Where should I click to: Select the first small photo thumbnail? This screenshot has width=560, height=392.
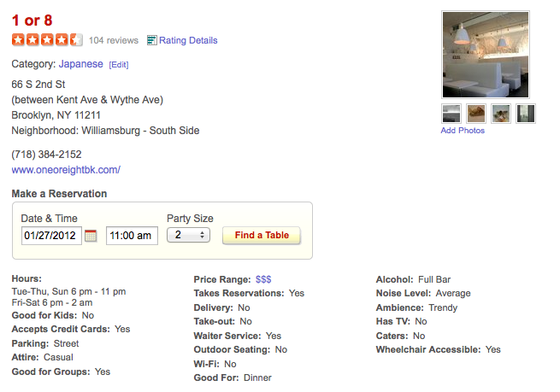(451, 114)
